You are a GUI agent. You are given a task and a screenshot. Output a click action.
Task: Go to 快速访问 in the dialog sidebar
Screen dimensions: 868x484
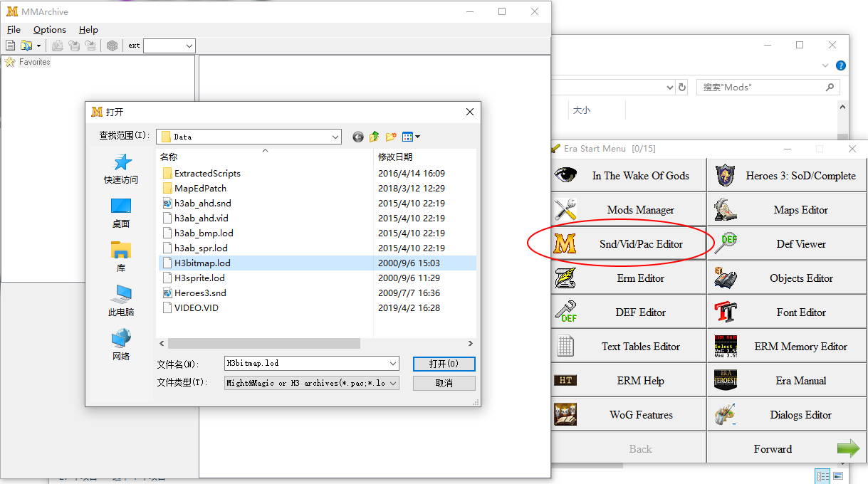pos(121,169)
